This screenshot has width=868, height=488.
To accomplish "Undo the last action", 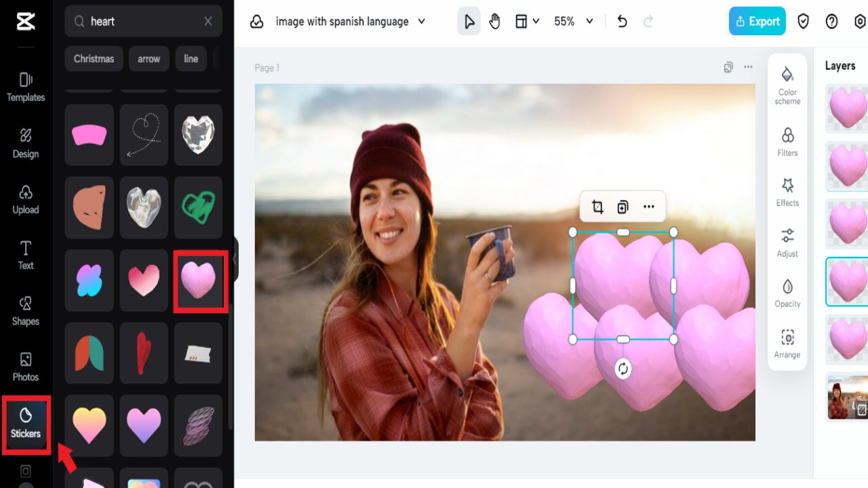I will [x=623, y=22].
